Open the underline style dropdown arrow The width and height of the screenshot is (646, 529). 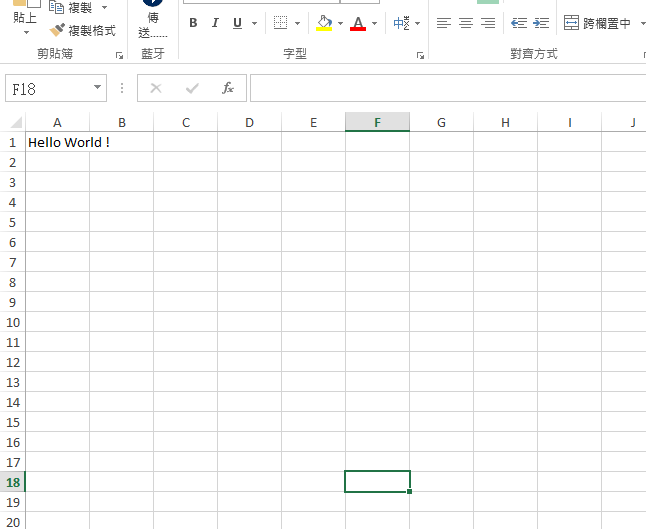click(x=254, y=23)
